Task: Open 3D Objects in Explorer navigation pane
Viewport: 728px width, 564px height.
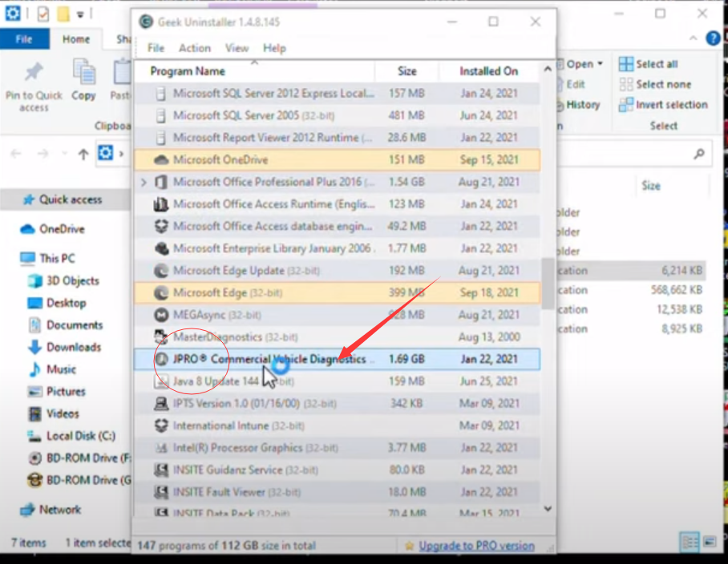Action: pyautogui.click(x=63, y=280)
